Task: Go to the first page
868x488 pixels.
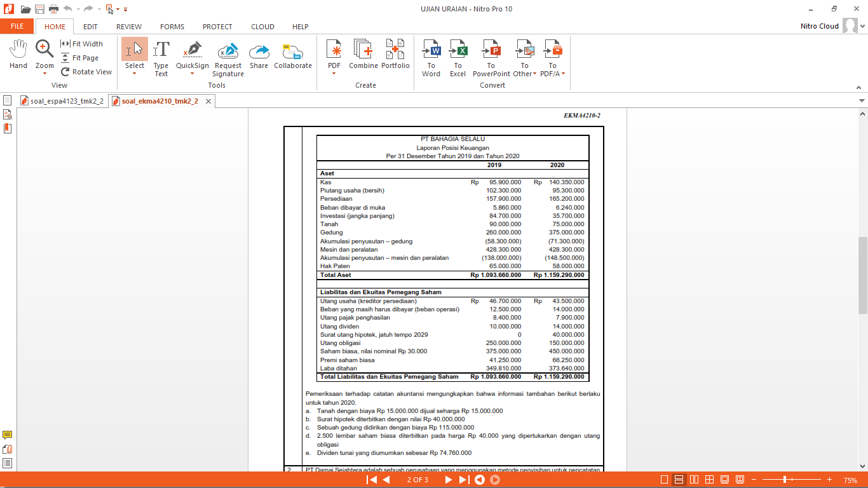Action: 371,480
